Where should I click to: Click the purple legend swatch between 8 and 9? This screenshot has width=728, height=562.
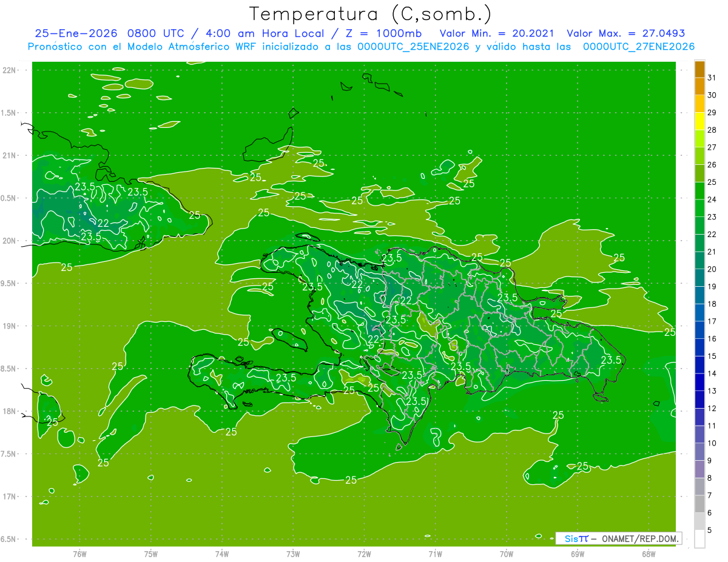[x=699, y=469]
